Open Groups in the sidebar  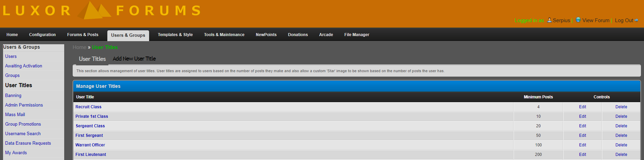coord(12,76)
